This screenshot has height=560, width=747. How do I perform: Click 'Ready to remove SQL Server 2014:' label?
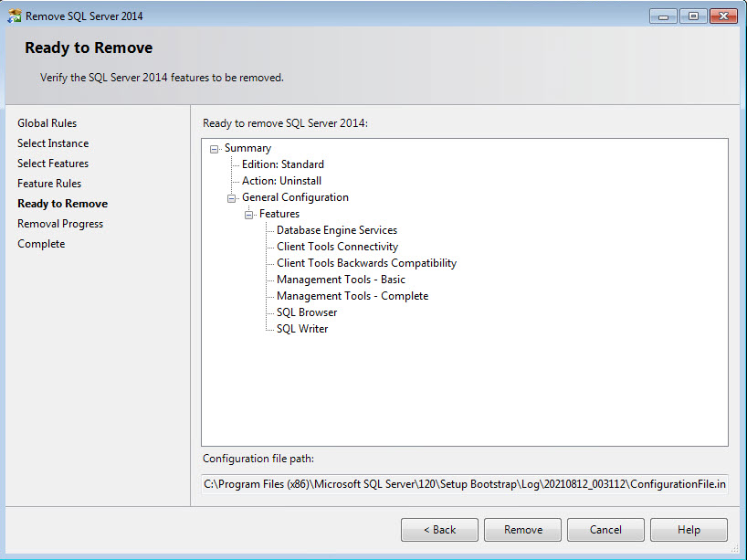[285, 123]
